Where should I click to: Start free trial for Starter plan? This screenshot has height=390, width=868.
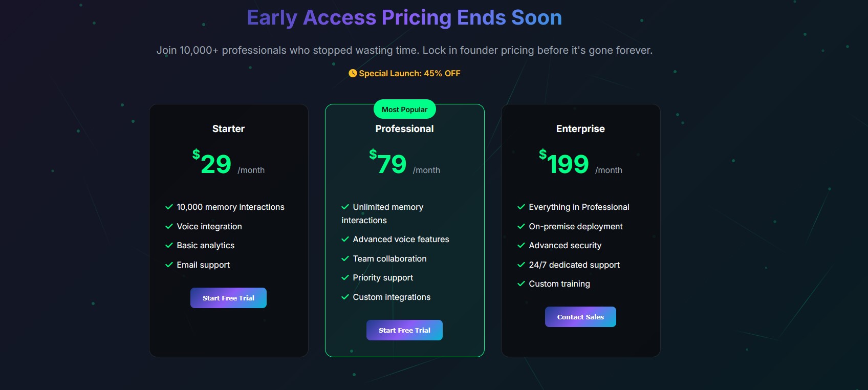pos(228,298)
